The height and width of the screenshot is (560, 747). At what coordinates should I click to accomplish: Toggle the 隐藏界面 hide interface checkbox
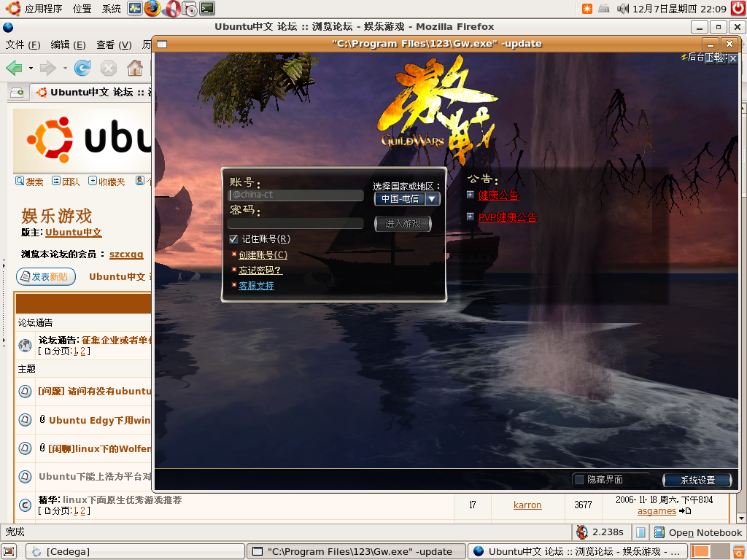579,480
